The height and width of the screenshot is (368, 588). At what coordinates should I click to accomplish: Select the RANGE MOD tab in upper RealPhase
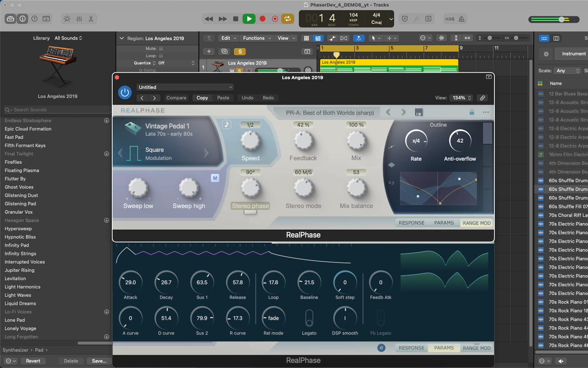point(477,223)
